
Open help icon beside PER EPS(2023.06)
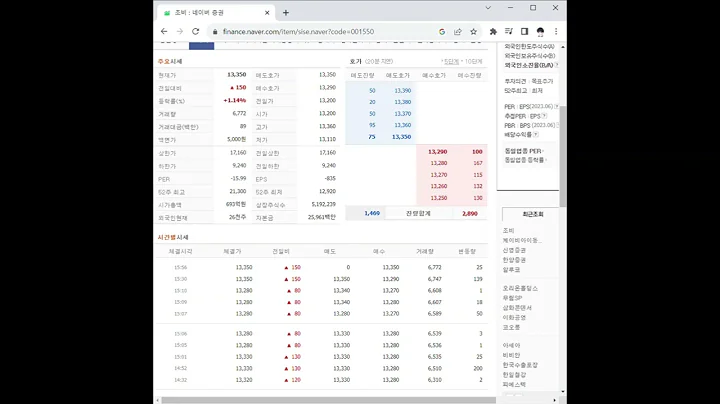pyautogui.click(x=557, y=107)
